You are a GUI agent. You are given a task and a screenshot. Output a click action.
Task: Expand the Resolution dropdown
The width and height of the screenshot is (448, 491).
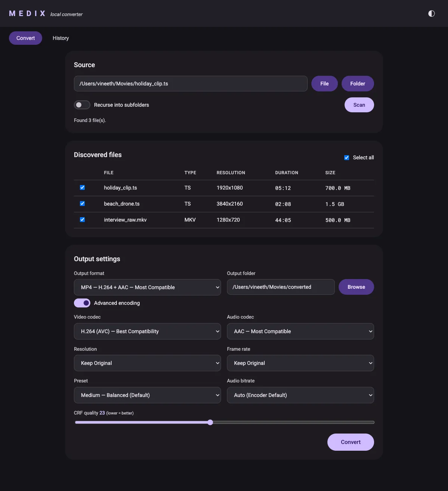point(147,363)
